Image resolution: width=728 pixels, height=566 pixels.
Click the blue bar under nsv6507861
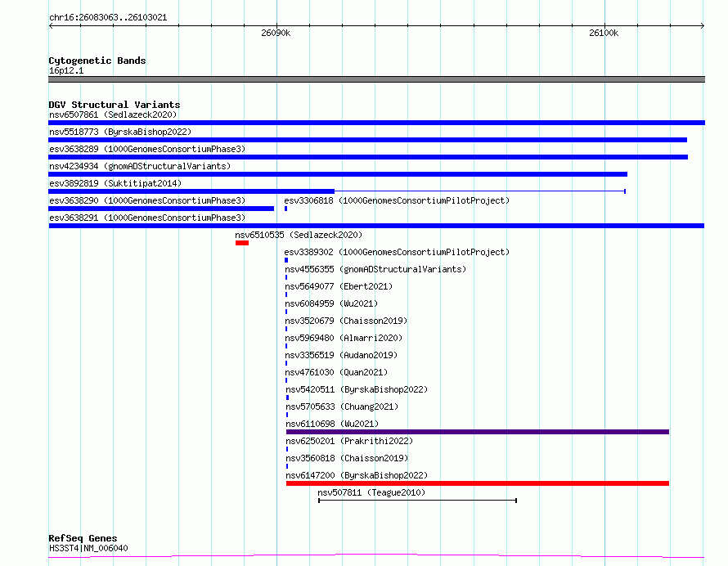(x=376, y=123)
